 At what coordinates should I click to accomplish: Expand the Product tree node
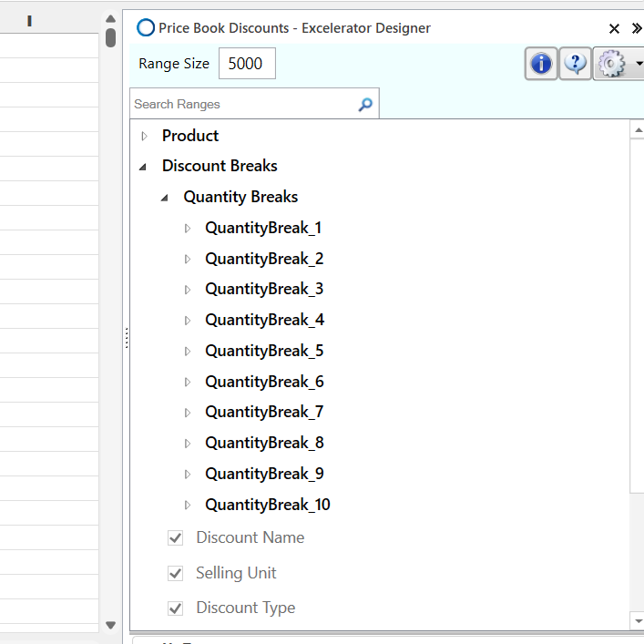(144, 137)
